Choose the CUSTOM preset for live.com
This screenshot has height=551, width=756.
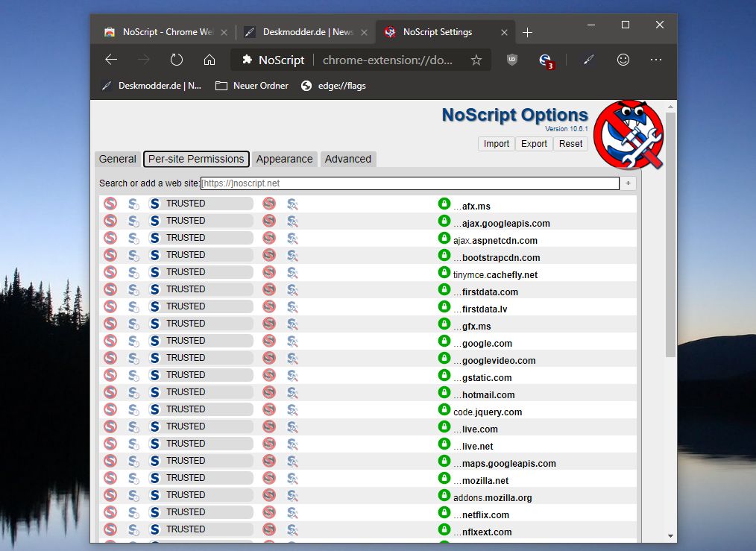(x=293, y=426)
